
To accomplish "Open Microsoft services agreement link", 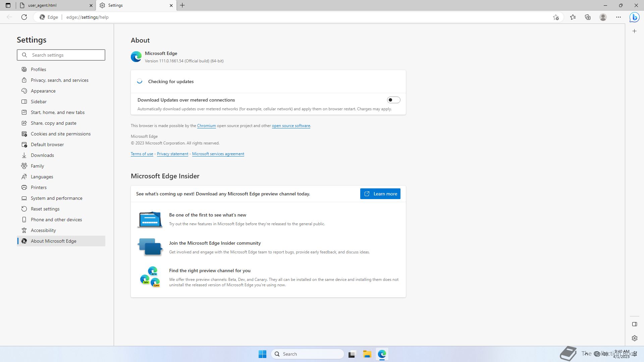I will pos(218,154).
